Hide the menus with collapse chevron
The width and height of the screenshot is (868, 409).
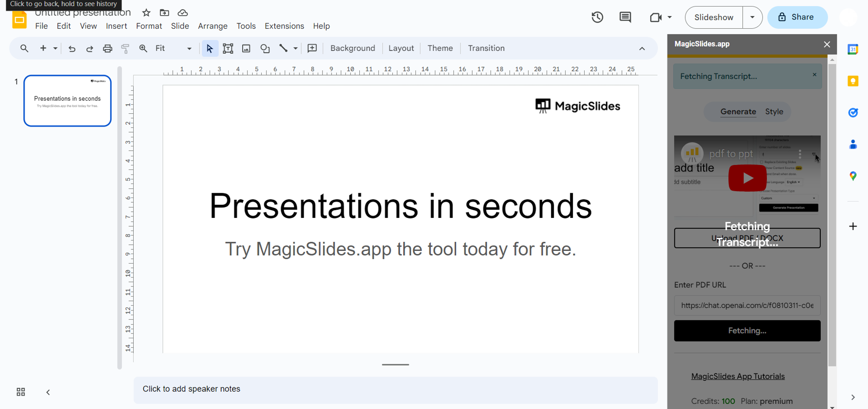pyautogui.click(x=642, y=49)
